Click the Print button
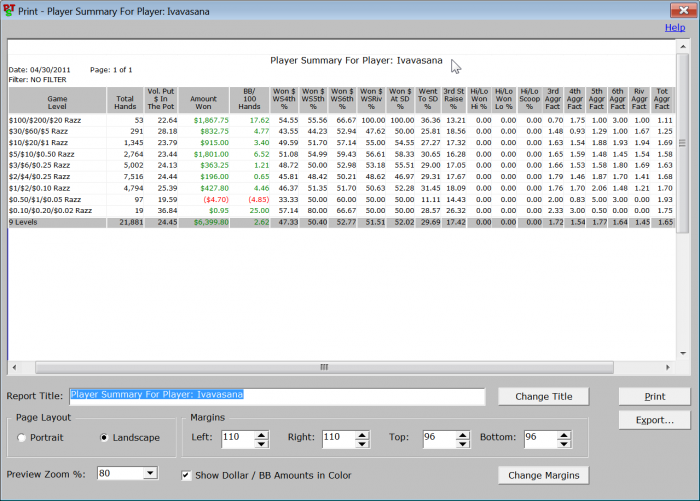Image resolution: width=700 pixels, height=501 pixels. coord(654,396)
